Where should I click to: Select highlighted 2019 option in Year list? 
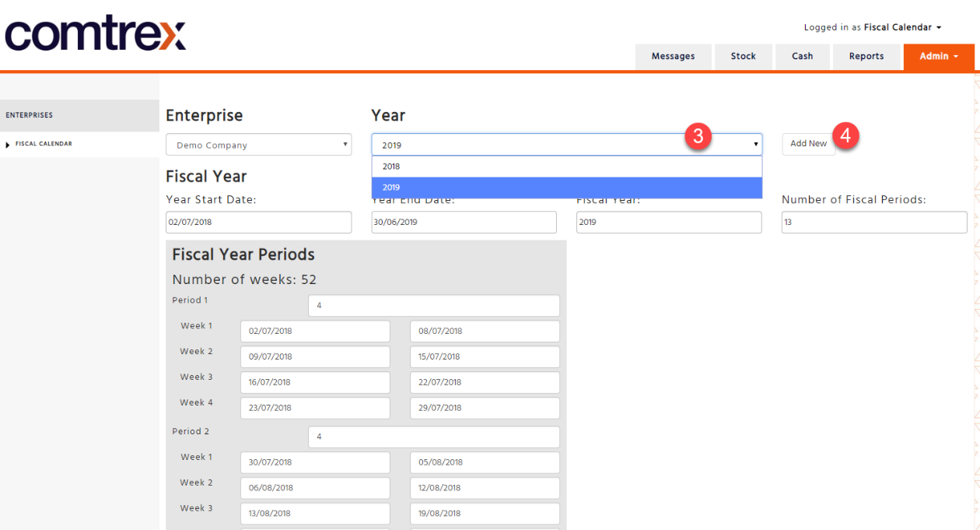[x=567, y=188]
